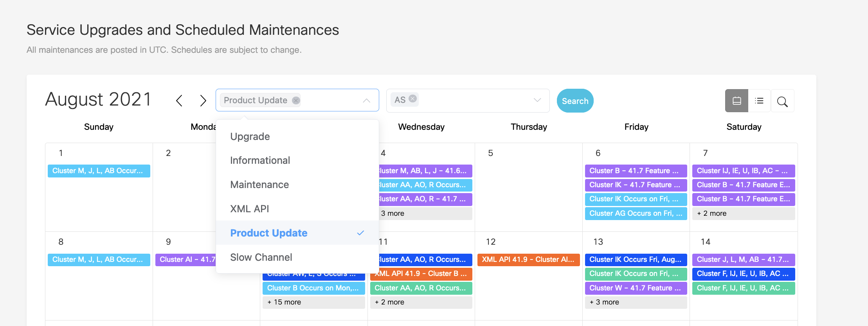Select Upgrade from the dropdown list
Viewport: 868px width, 326px height.
pyautogui.click(x=250, y=136)
